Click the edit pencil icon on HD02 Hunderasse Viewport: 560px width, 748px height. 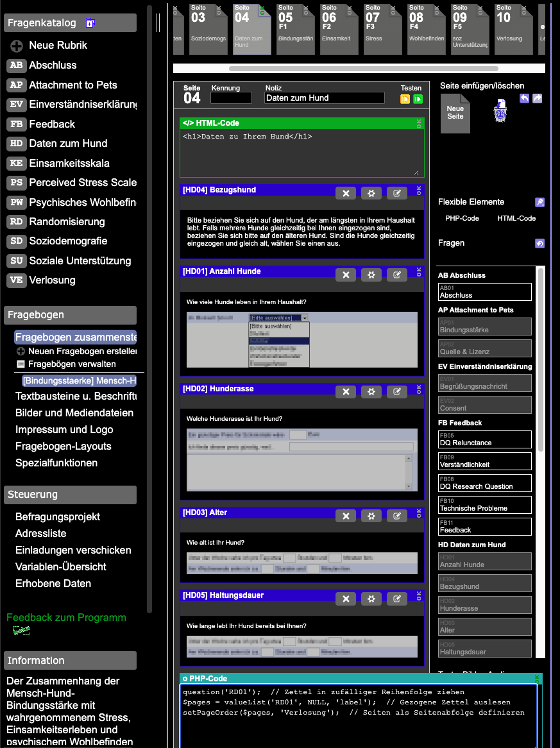coord(397,392)
